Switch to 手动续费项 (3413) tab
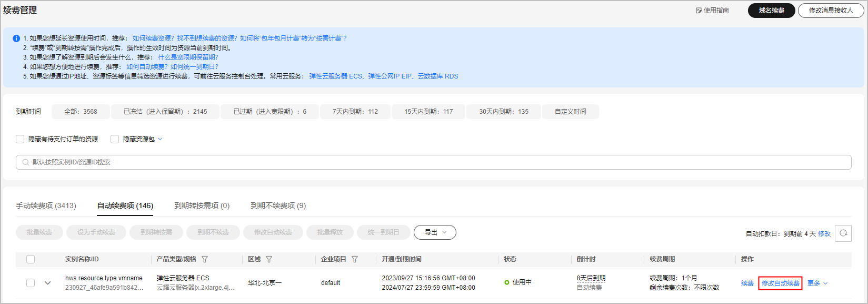 point(46,205)
